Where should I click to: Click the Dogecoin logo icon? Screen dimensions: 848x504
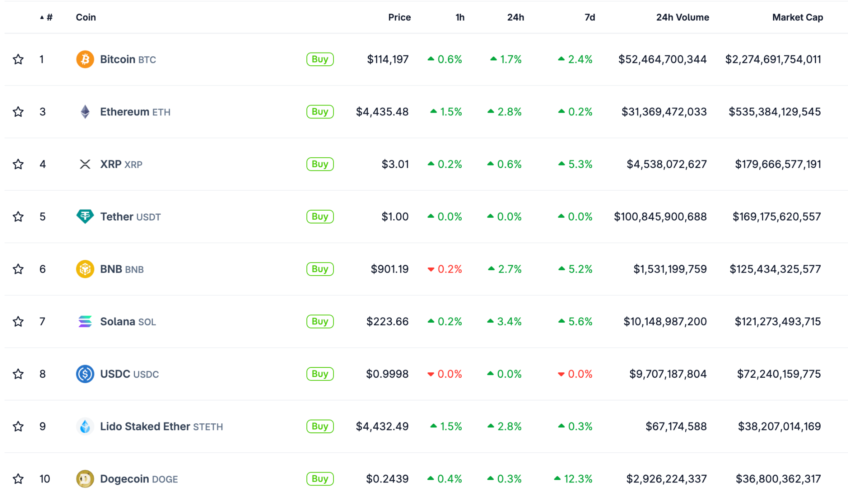tap(85, 479)
